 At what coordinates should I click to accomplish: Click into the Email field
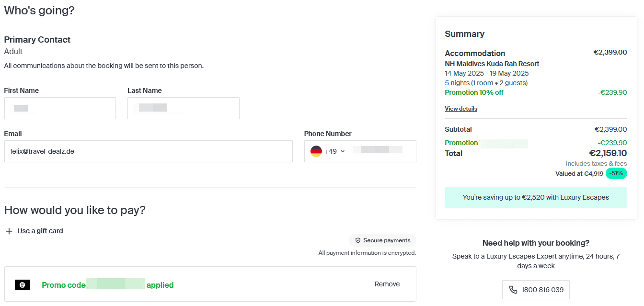148,151
